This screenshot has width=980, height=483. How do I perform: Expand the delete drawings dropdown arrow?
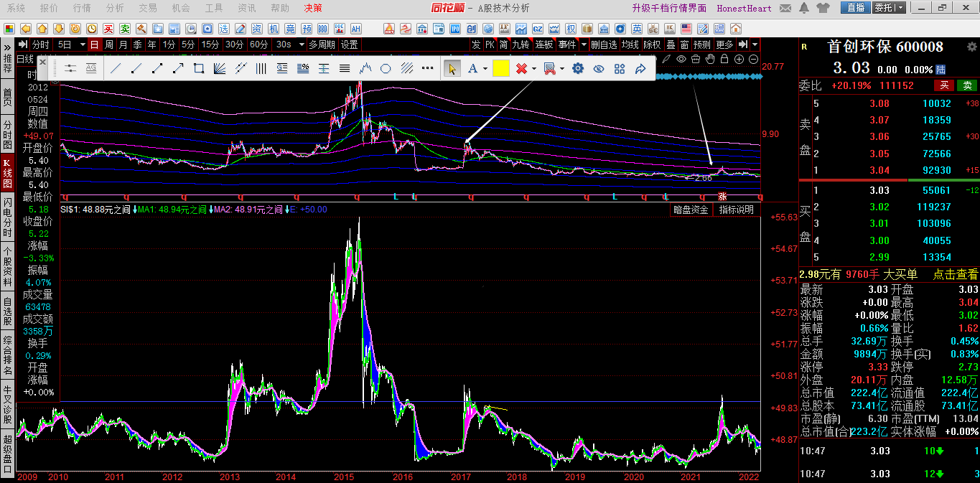click(x=534, y=69)
